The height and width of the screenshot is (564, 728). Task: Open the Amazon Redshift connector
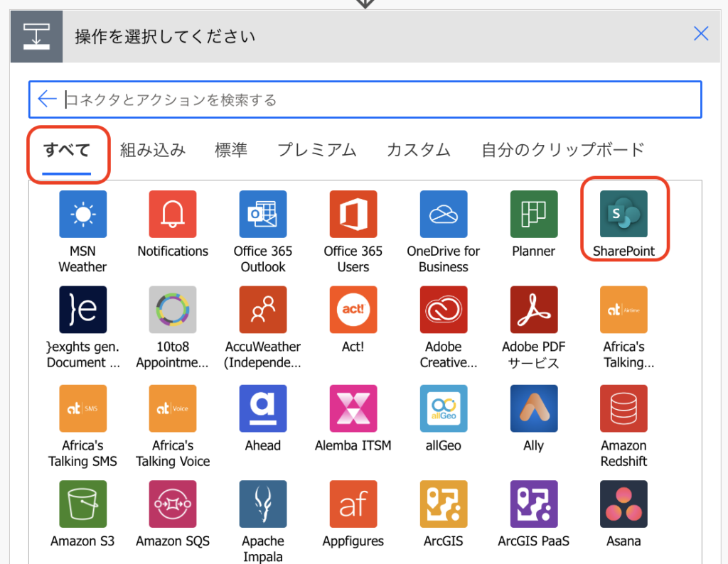coord(623,408)
